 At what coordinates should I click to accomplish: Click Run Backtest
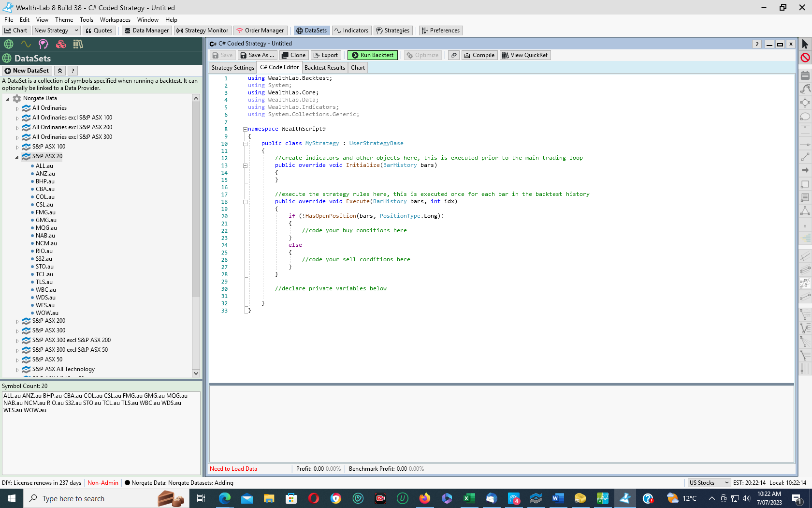pos(373,55)
